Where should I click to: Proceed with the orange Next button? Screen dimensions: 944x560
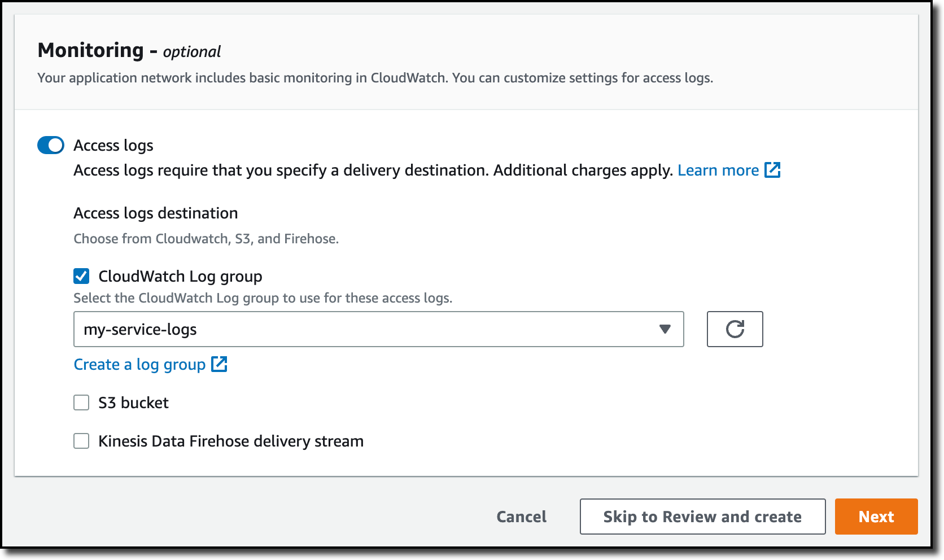(x=876, y=517)
